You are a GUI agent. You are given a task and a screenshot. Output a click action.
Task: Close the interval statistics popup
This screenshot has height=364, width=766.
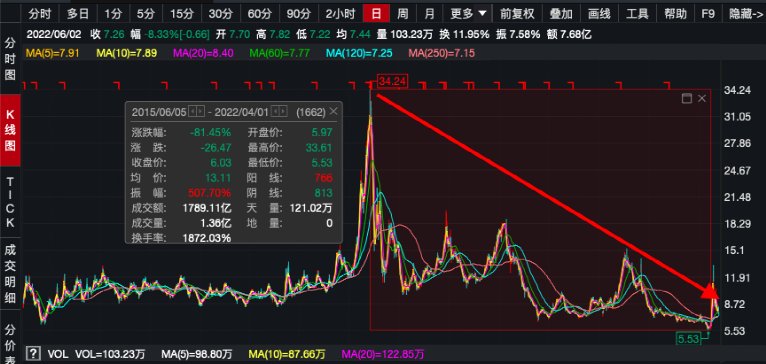[x=333, y=111]
